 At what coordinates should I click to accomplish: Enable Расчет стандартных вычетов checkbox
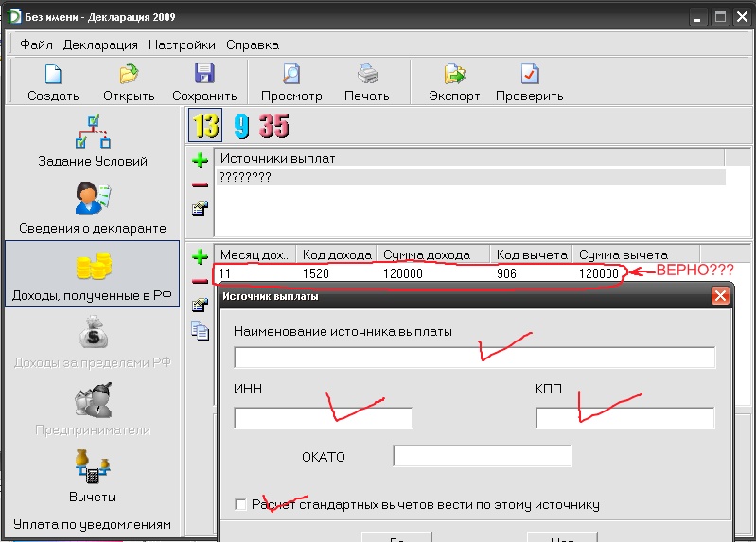coord(240,504)
